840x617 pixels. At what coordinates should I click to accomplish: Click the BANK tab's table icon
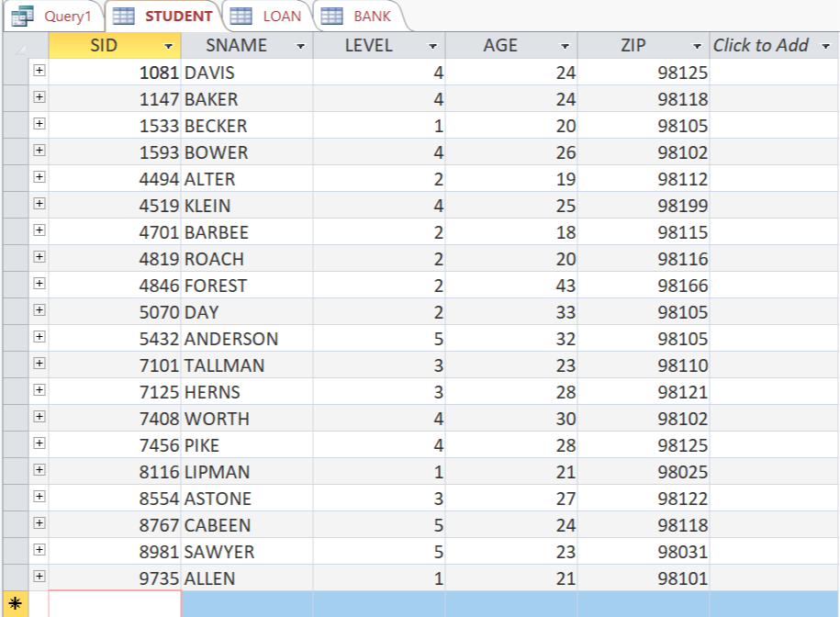pos(331,17)
